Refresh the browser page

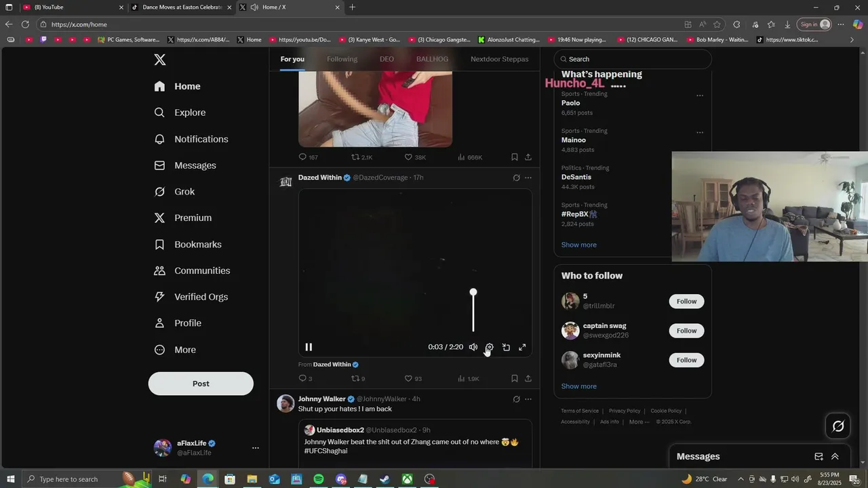[x=25, y=24]
